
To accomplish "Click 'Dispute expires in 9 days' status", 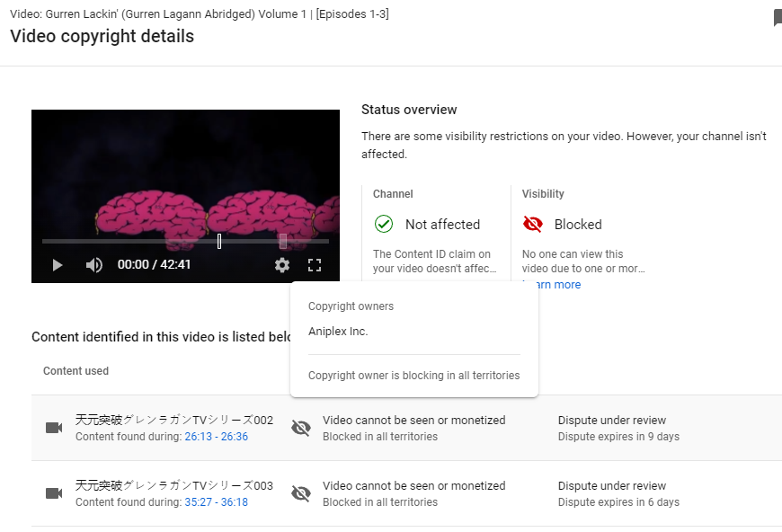I will coord(618,436).
